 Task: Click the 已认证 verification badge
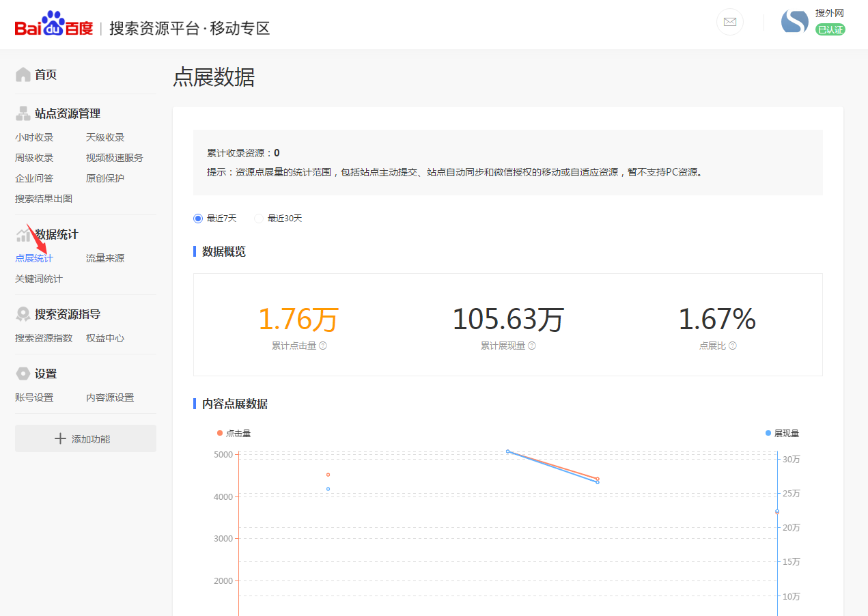tap(831, 30)
